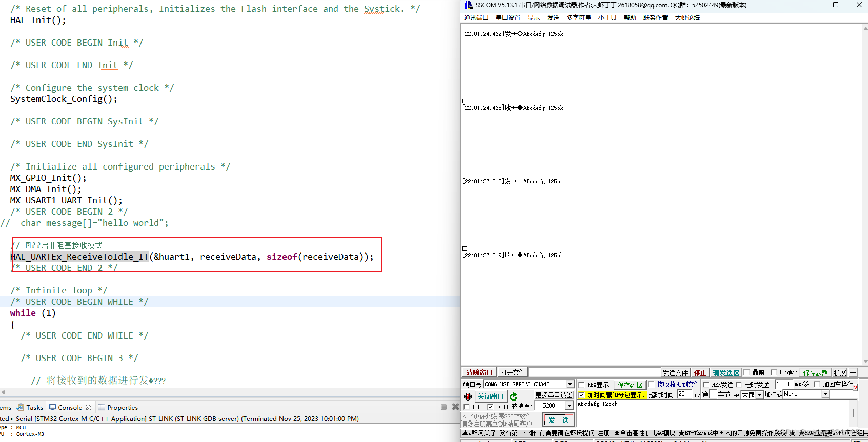
Task: Click the 清除窗口 button
Action: click(x=479, y=373)
